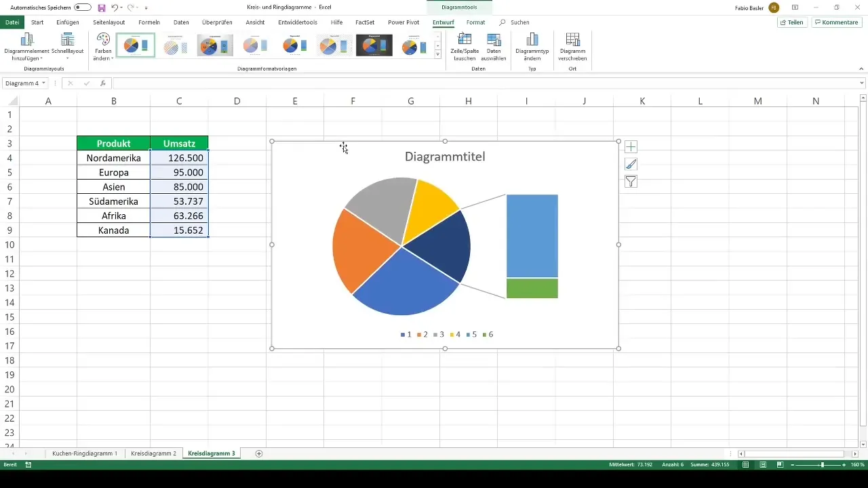
Task: Open Farben ändern color options
Action: [x=103, y=47]
